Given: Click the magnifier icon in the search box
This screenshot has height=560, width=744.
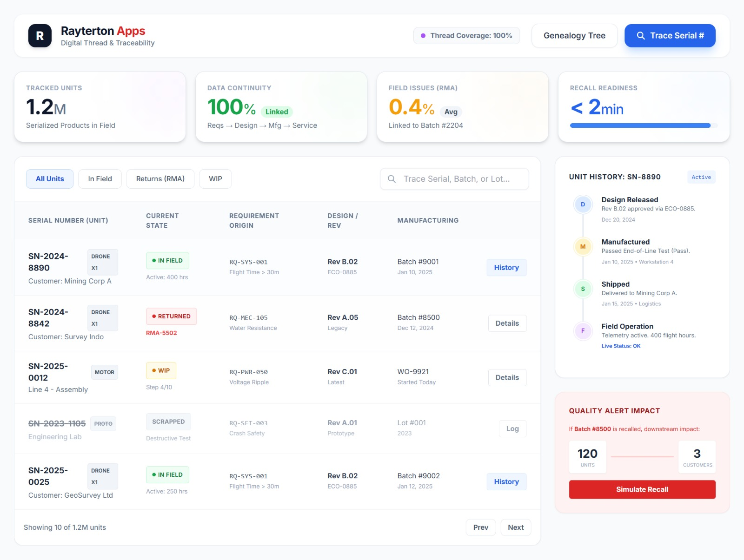Looking at the screenshot, I should [392, 179].
